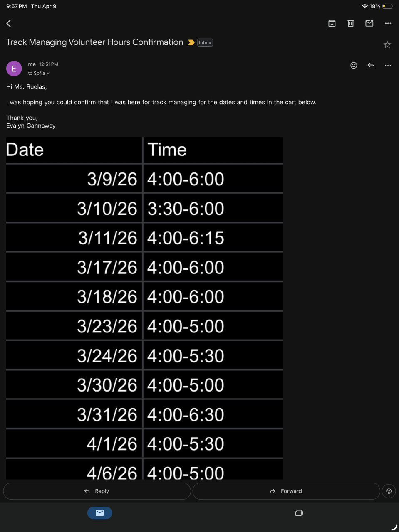
Task: Tap the Inbox label tag
Action: point(205,42)
